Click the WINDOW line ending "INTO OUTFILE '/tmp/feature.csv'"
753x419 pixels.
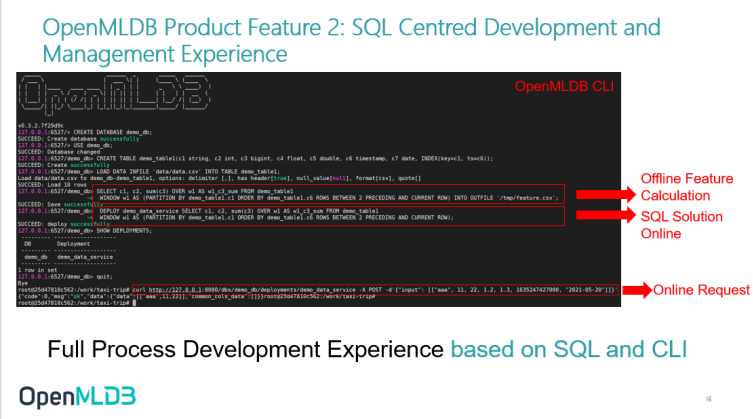(x=329, y=197)
